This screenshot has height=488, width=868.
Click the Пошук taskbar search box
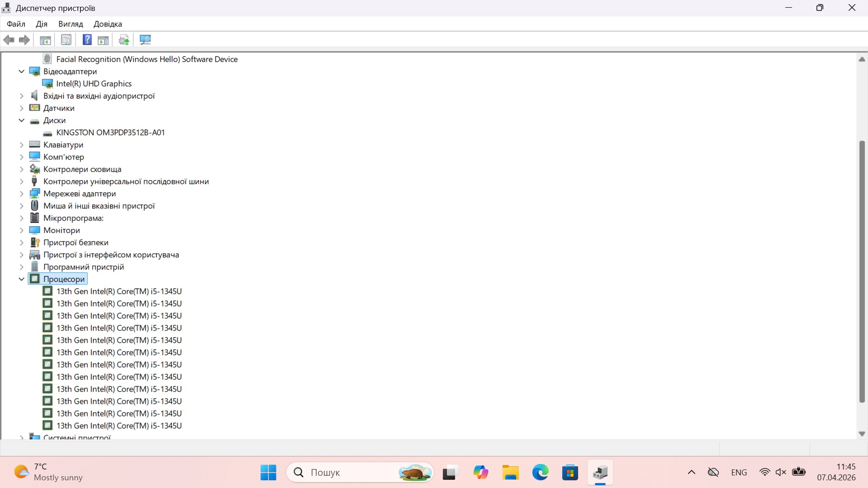(x=344, y=473)
